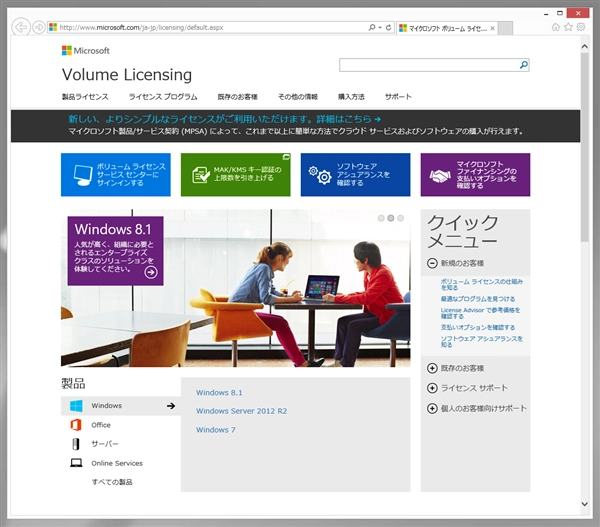Viewport: 600px width, 527px height.
Task: Select Online Services in the product list
Action: click(117, 463)
